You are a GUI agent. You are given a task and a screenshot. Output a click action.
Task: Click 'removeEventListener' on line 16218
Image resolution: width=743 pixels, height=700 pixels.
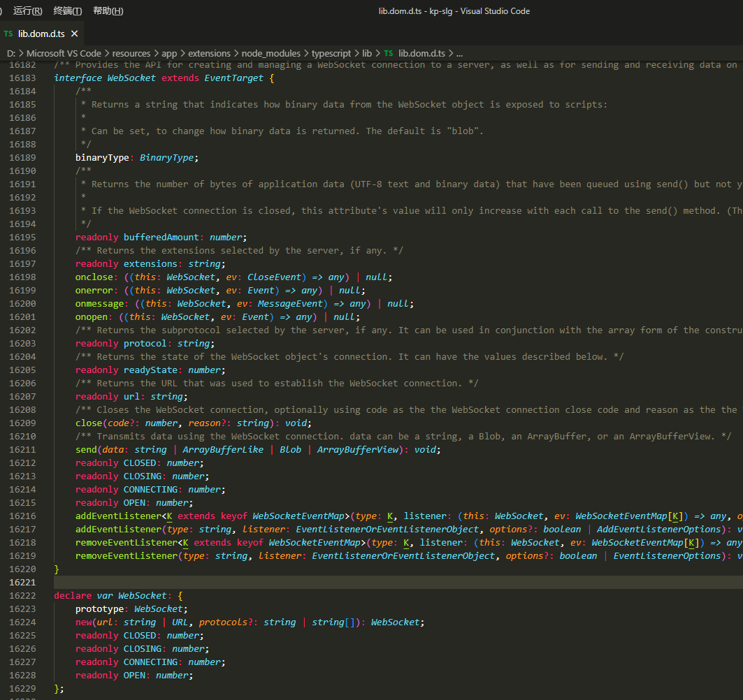126,542
